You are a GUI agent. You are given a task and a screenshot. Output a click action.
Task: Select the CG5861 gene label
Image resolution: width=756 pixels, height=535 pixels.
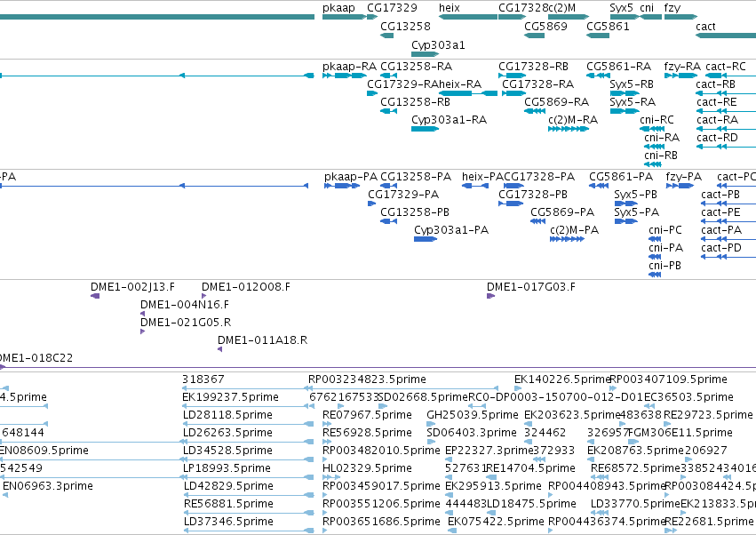point(608,27)
